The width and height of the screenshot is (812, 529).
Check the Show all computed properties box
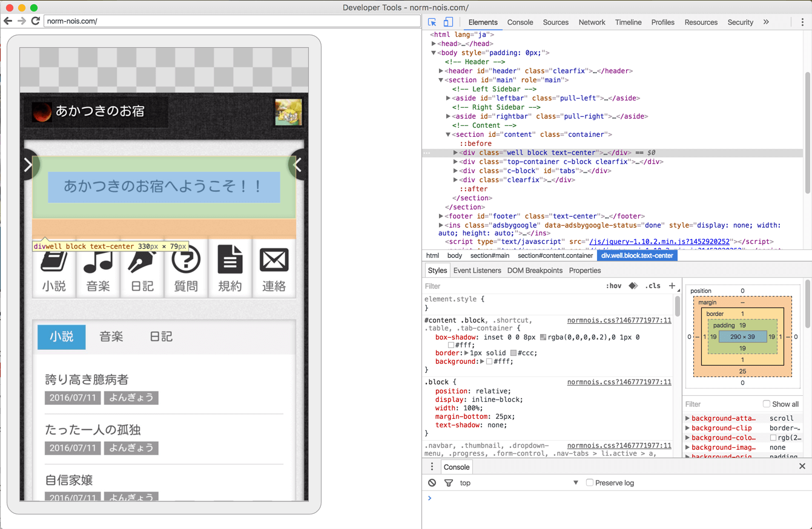766,404
